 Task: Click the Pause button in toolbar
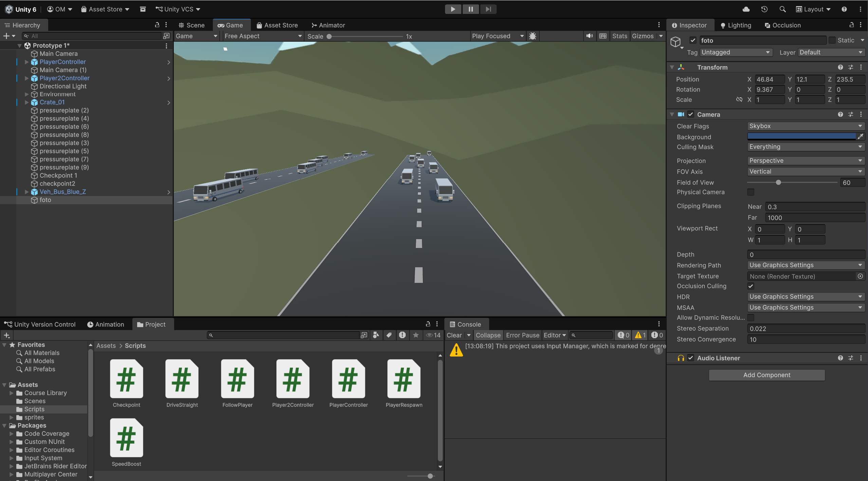tap(470, 9)
